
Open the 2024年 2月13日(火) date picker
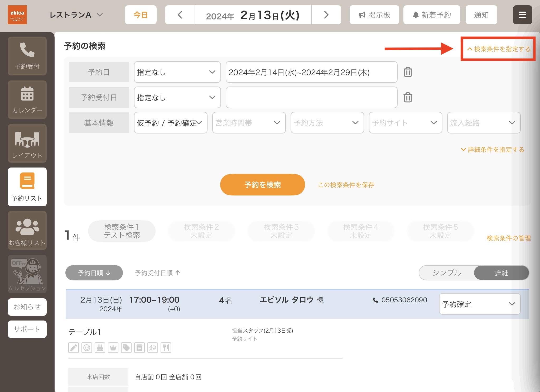coord(253,15)
